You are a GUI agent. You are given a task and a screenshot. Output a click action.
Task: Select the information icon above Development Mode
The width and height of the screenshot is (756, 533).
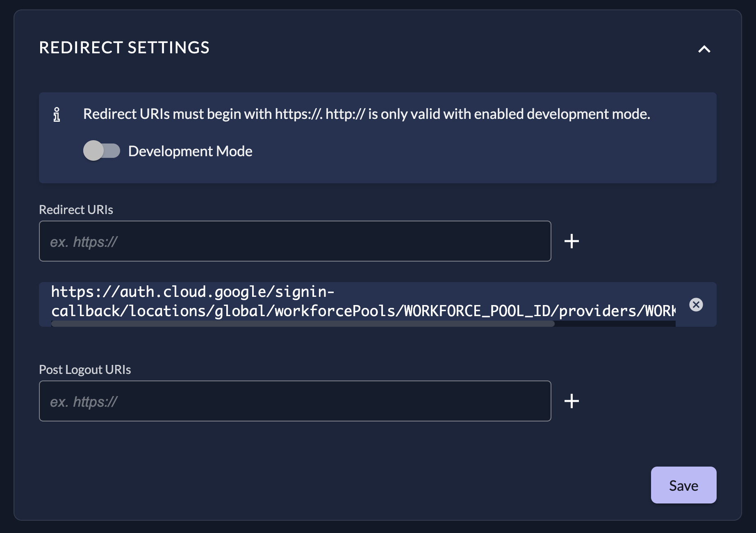pos(57,115)
